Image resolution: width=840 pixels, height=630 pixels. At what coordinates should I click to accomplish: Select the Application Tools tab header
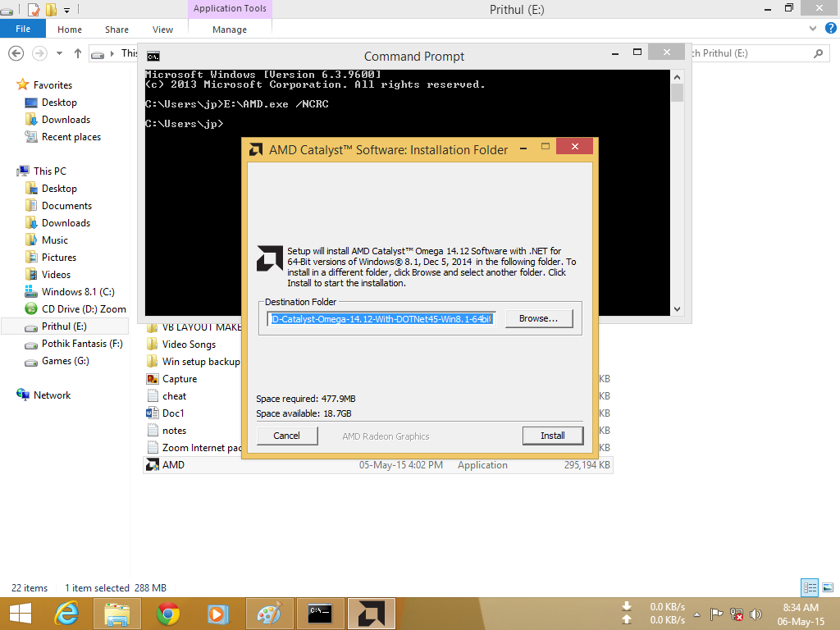(230, 8)
